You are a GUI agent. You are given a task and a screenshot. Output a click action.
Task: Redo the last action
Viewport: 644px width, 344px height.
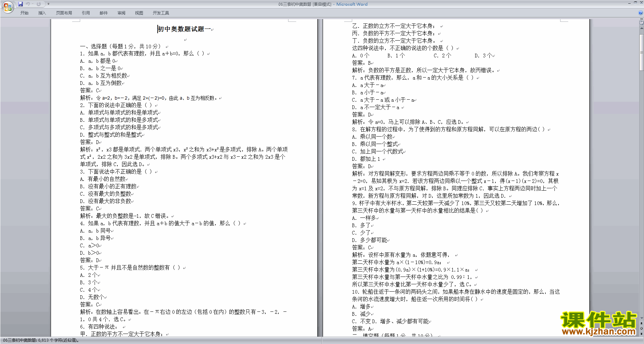coord(39,4)
